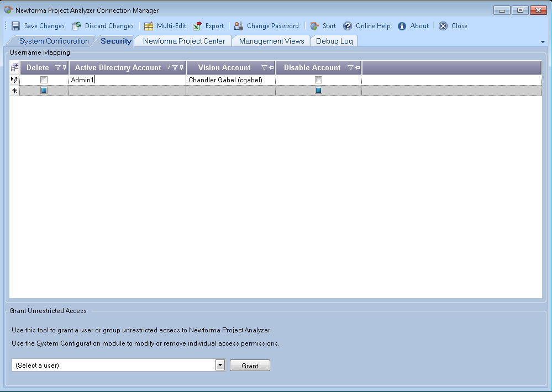This screenshot has height=392, width=552.
Task: Toggle Disable Account checkbox in the new row
Action: pyautogui.click(x=319, y=91)
